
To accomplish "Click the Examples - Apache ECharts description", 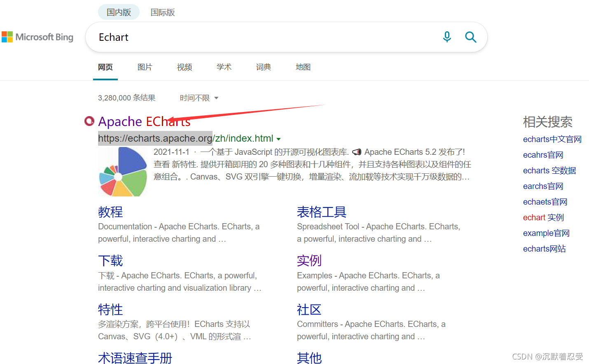I will 368,282.
